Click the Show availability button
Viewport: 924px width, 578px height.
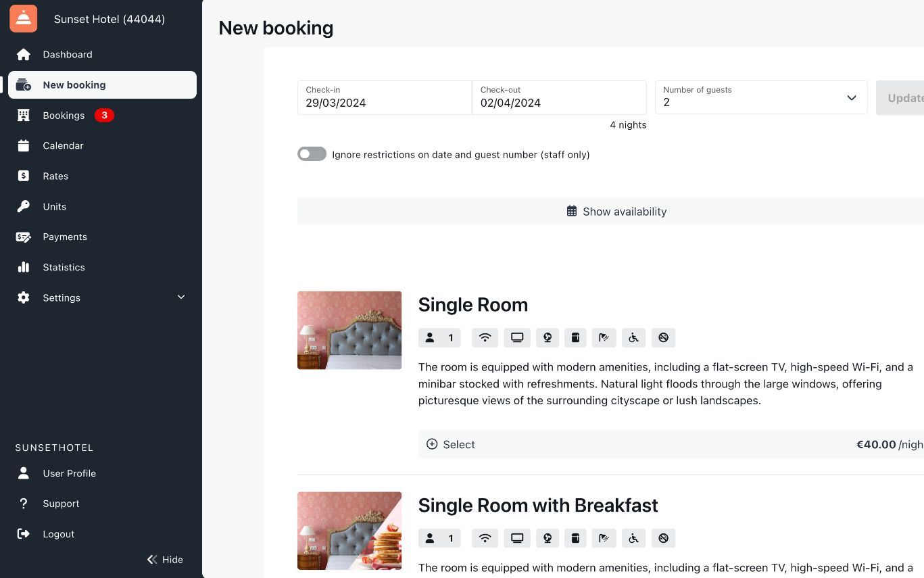click(x=616, y=212)
